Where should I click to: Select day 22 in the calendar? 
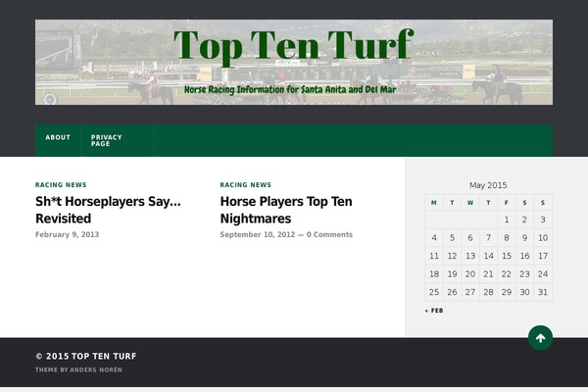507,274
